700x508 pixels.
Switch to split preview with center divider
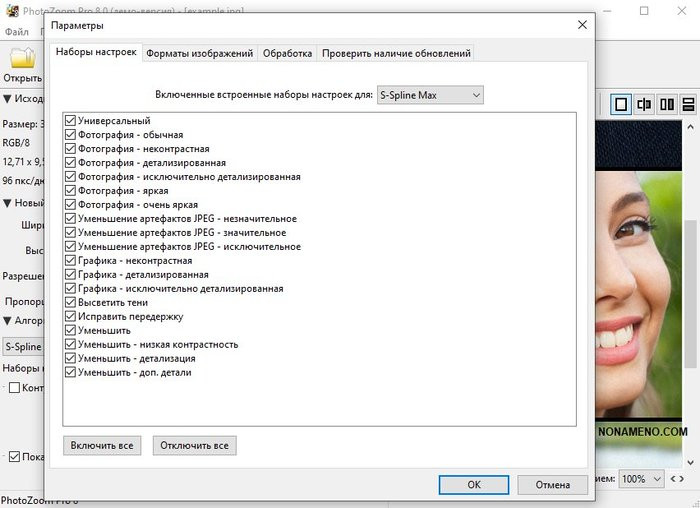click(x=644, y=104)
